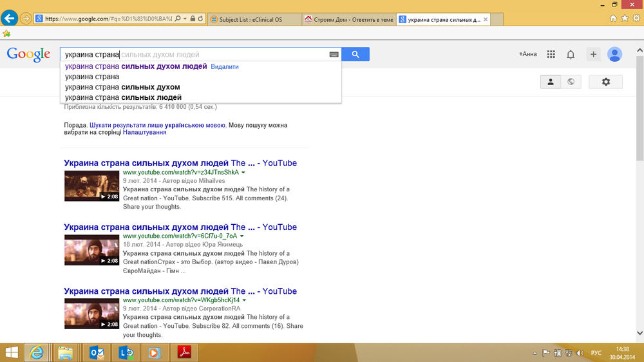Switch input language РУС indicator

click(596, 353)
